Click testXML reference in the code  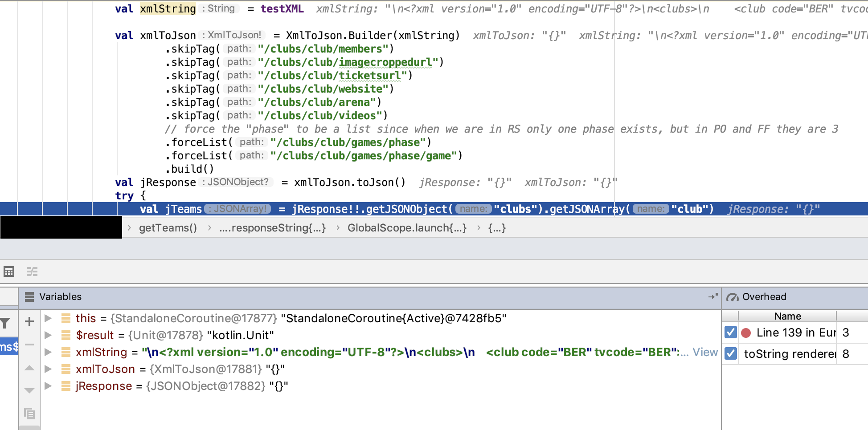click(282, 8)
